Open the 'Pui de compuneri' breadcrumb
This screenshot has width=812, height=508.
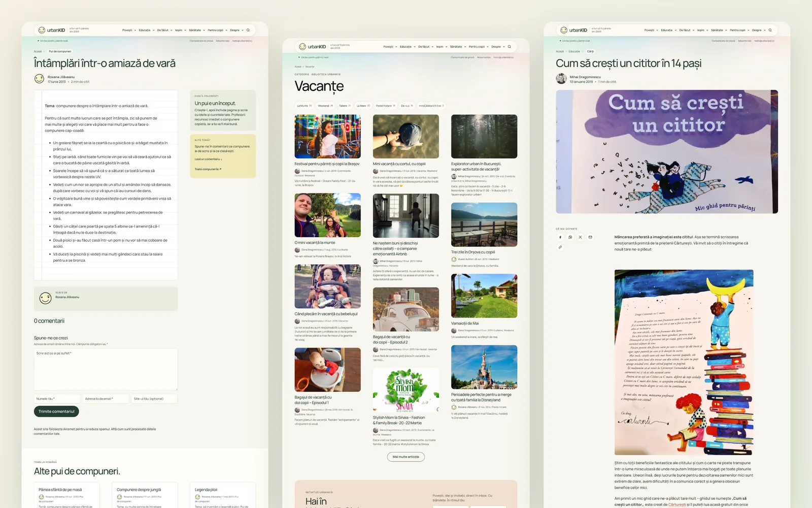click(60, 51)
